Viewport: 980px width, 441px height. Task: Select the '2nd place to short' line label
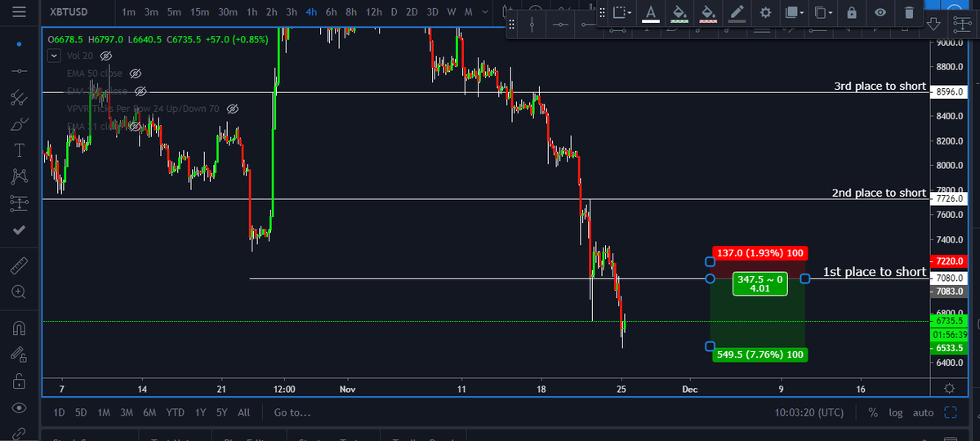(879, 193)
